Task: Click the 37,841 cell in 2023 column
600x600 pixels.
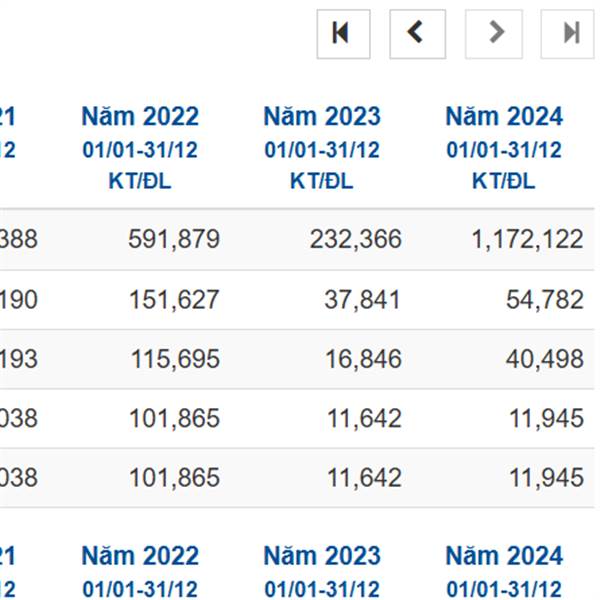Action: (363, 299)
